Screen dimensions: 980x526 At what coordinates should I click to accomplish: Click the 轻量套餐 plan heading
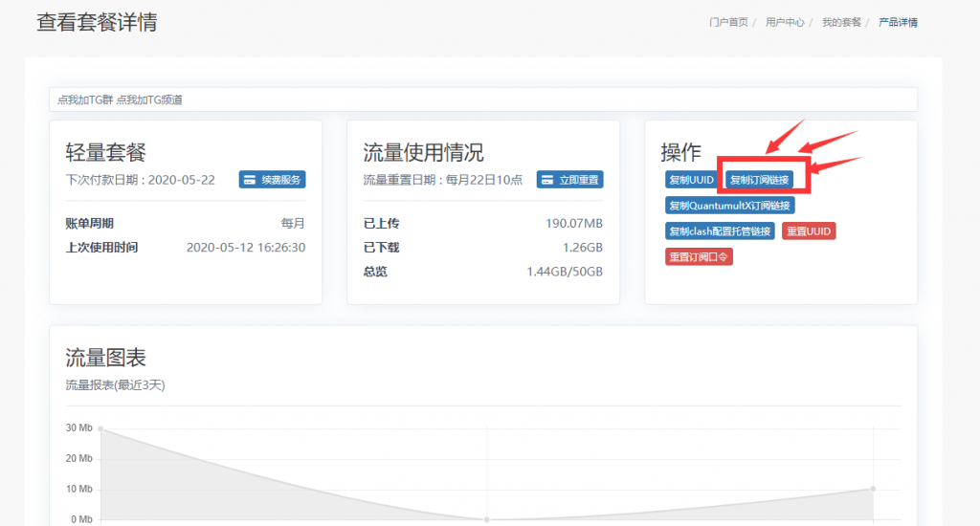click(105, 152)
